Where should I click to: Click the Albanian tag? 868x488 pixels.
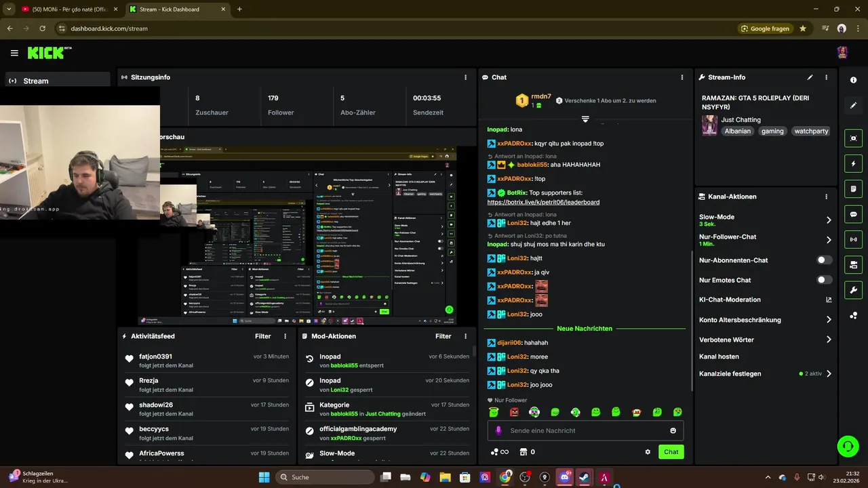(x=738, y=131)
